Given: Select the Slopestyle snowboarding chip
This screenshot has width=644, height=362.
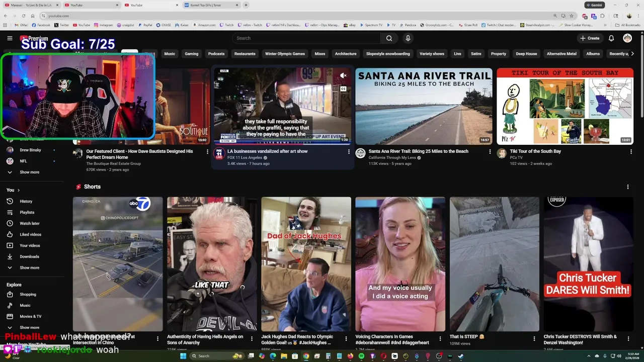Looking at the screenshot, I should click(388, 54).
